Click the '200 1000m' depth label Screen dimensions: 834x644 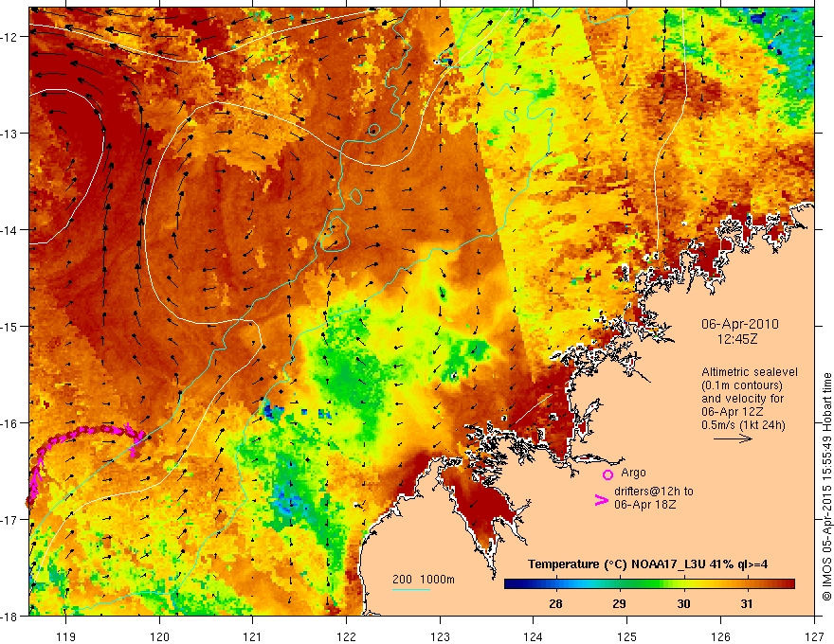(424, 580)
